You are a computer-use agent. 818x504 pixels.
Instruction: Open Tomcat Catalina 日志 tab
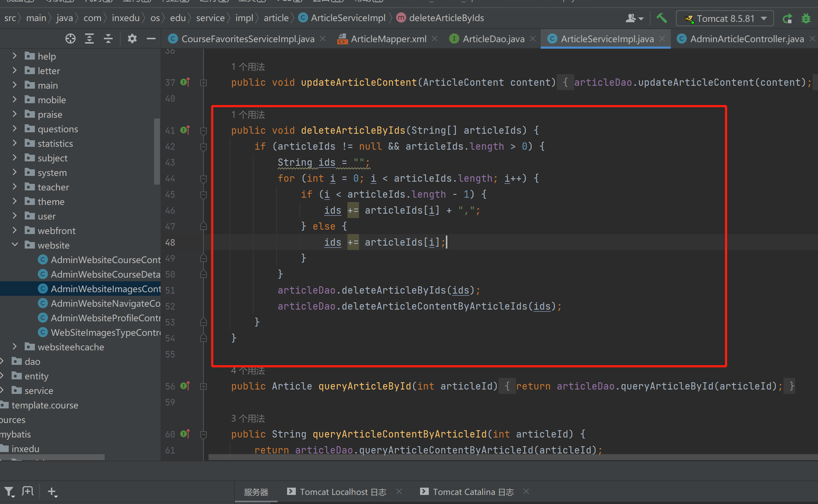[x=473, y=492]
